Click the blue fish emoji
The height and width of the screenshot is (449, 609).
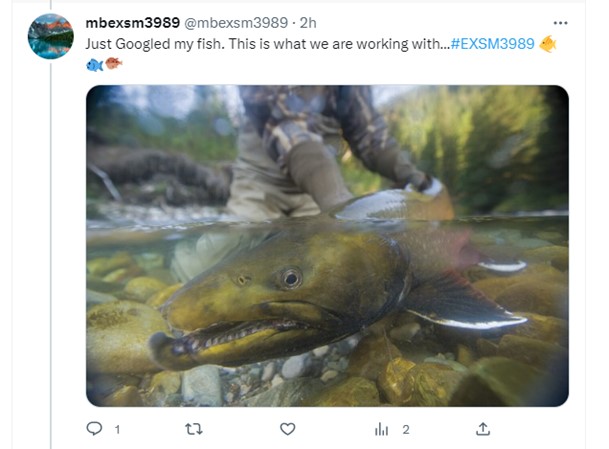95,64
